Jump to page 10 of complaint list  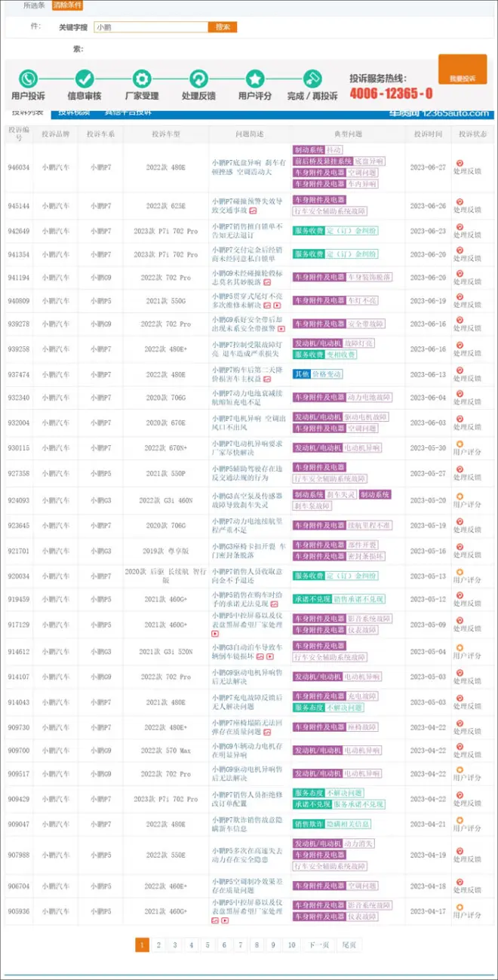click(291, 945)
